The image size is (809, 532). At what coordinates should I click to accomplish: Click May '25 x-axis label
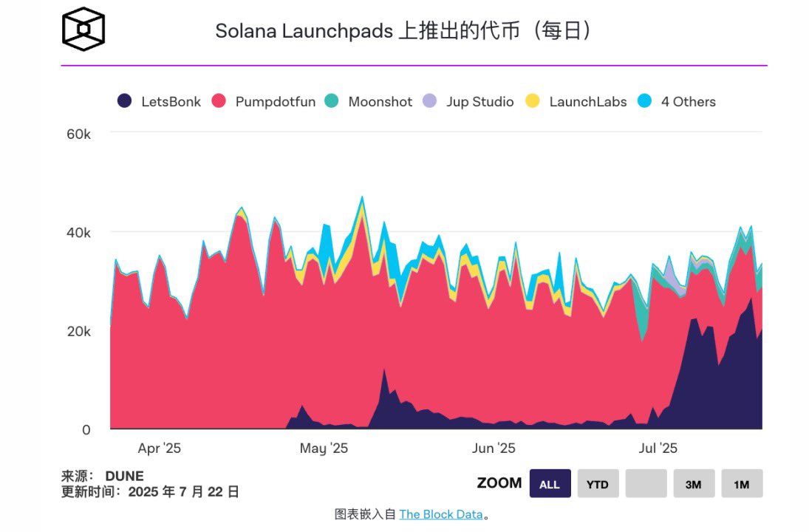324,448
